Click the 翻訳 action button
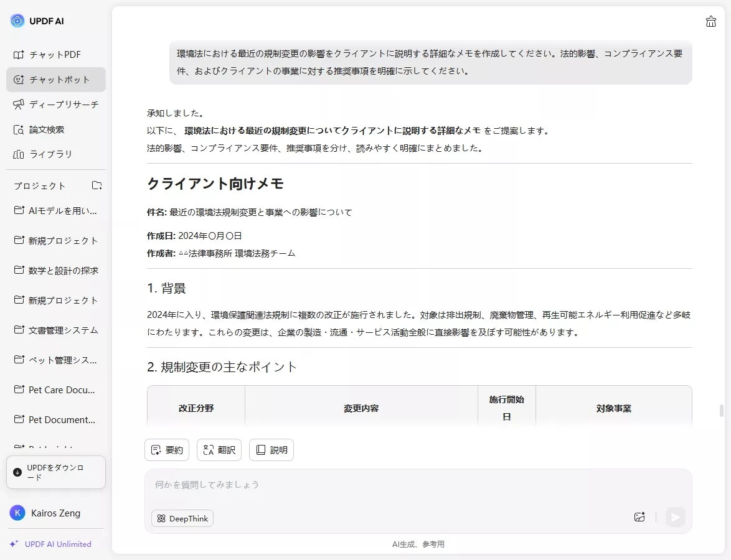Viewport: 731px width, 560px height. coord(219,449)
